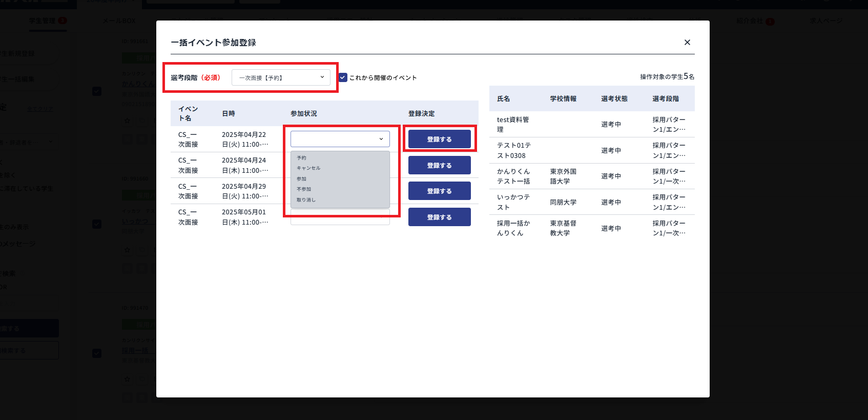Image resolution: width=868 pixels, height=420 pixels.
Task: Click the 選考状態 column header
Action: 614,99
